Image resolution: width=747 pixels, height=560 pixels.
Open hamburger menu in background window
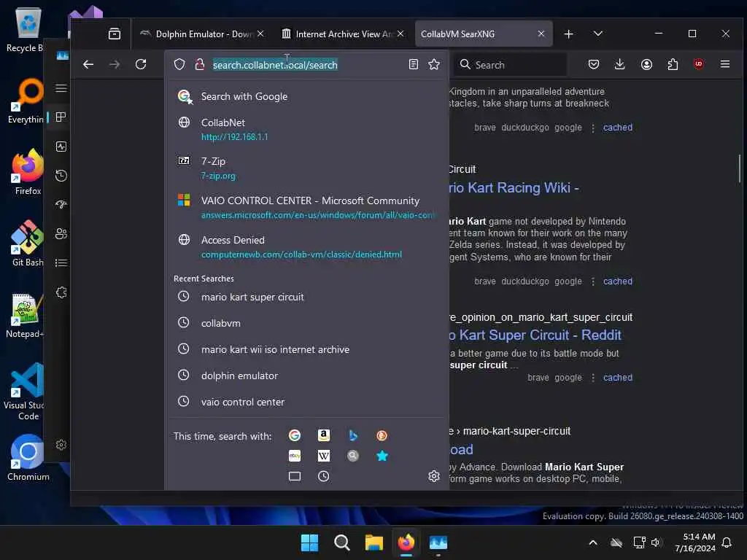pyautogui.click(x=61, y=88)
